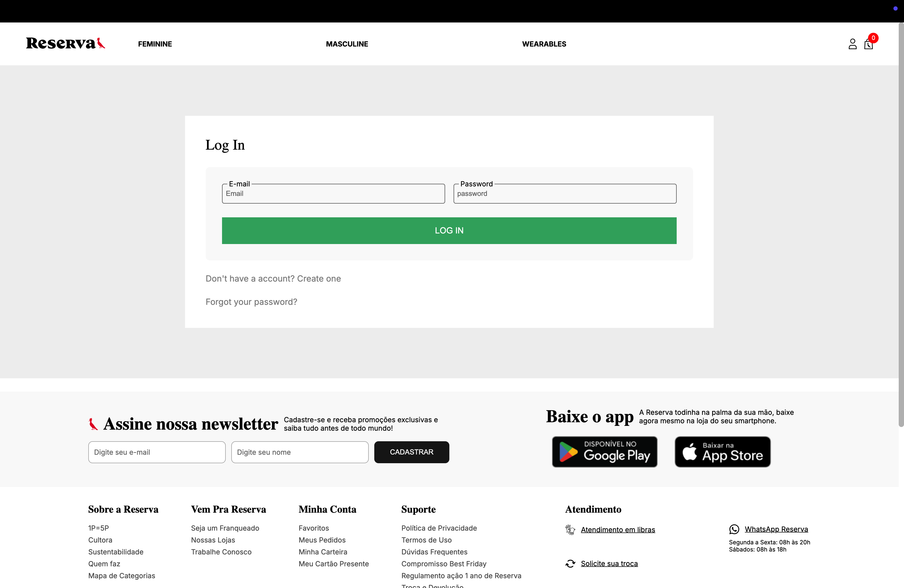904x588 pixels.
Task: Click the Google Play store badge
Action: (x=604, y=452)
